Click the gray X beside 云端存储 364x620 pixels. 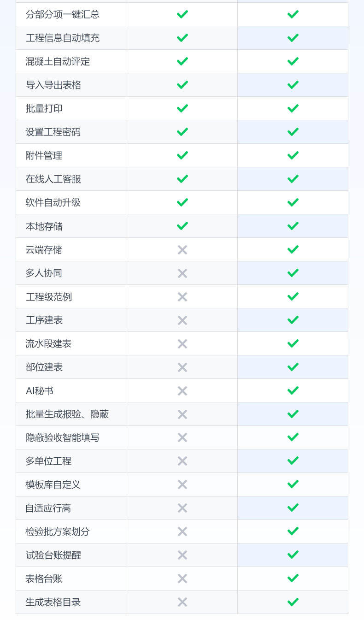tap(182, 250)
